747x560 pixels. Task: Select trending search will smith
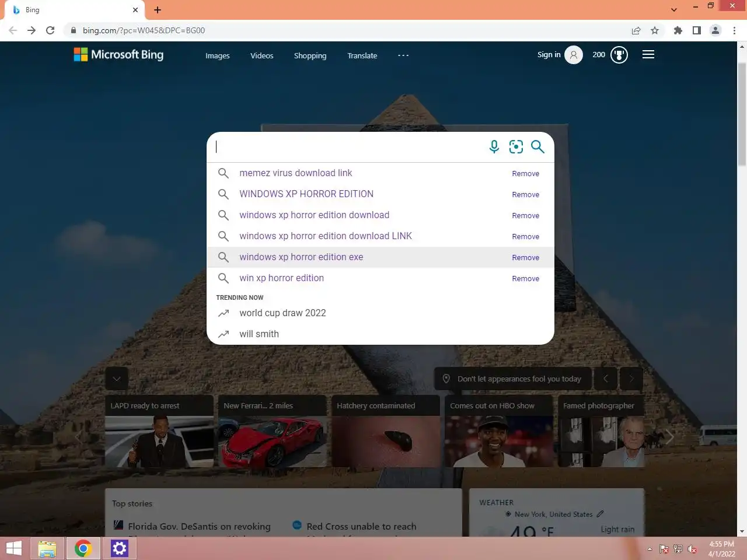coord(381,334)
